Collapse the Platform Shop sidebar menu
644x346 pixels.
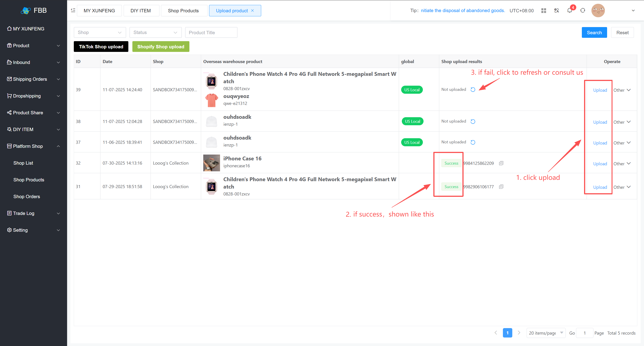[34, 146]
